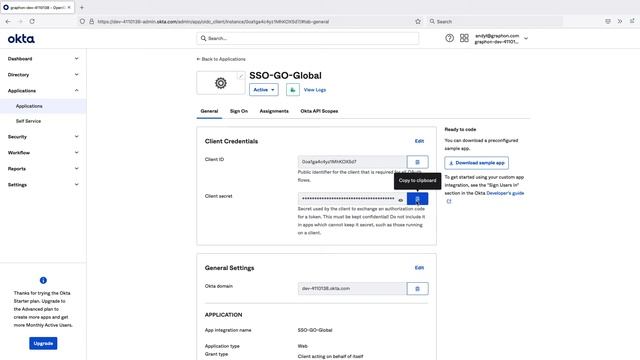Open the Active status dropdown
This screenshot has height=360, width=640.
(264, 90)
